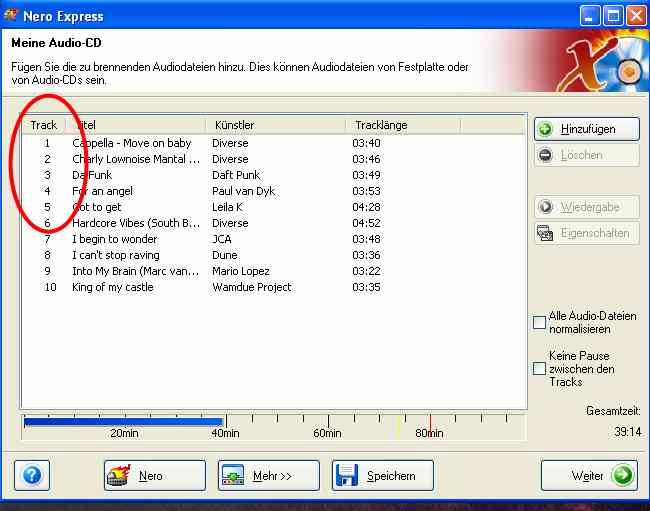Image resolution: width=650 pixels, height=511 pixels.
Task: Click the Nero Express title bar icon
Action: pos(10,15)
